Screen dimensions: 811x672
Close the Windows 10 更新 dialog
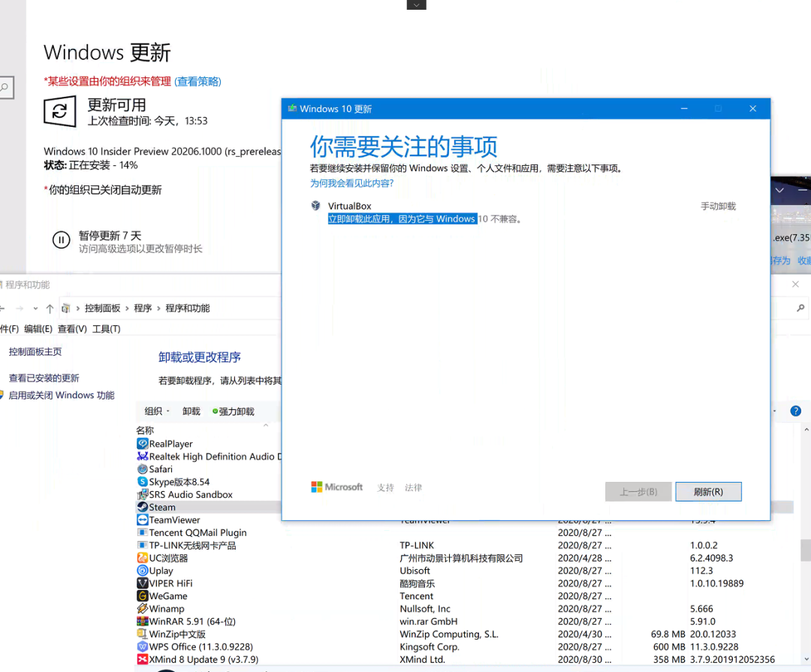752,109
